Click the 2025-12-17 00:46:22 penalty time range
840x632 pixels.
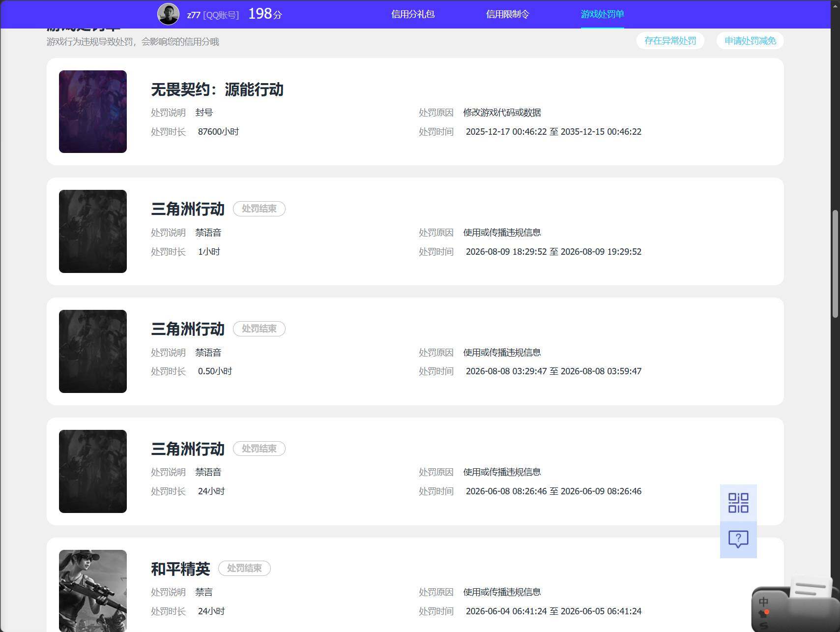(553, 132)
